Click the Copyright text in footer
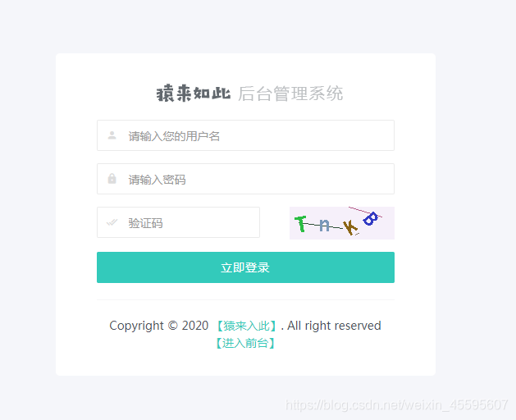516x420 pixels. pyautogui.click(x=136, y=326)
